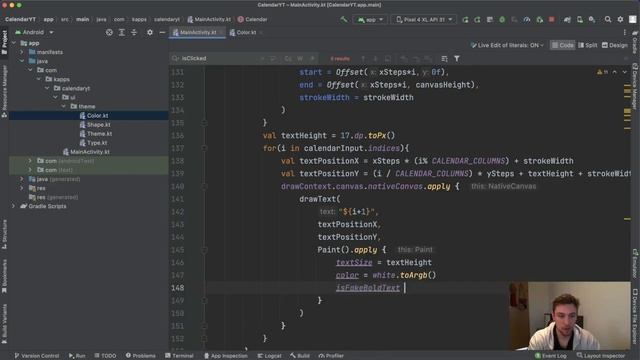
Task: Open the app run configuration dropdown
Action: coord(370,20)
